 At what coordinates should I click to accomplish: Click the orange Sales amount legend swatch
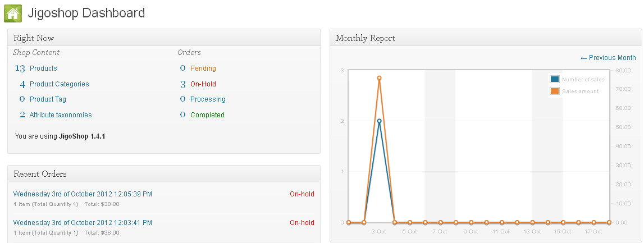click(x=555, y=91)
